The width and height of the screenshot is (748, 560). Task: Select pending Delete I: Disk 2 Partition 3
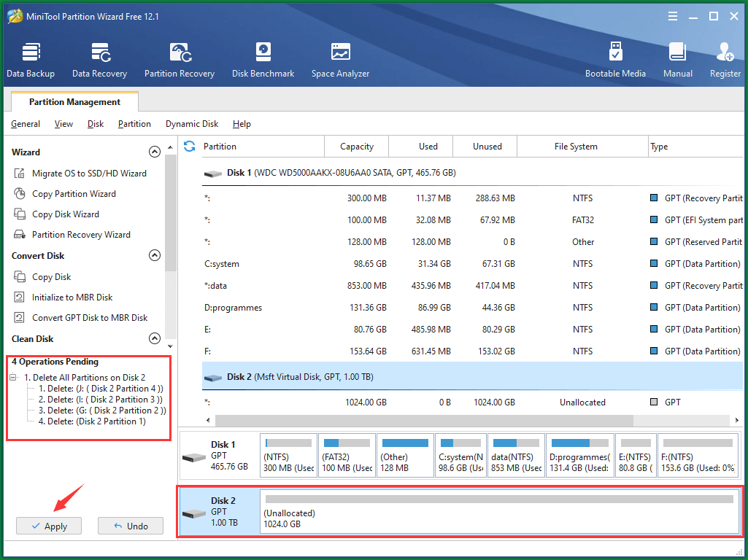click(x=101, y=400)
